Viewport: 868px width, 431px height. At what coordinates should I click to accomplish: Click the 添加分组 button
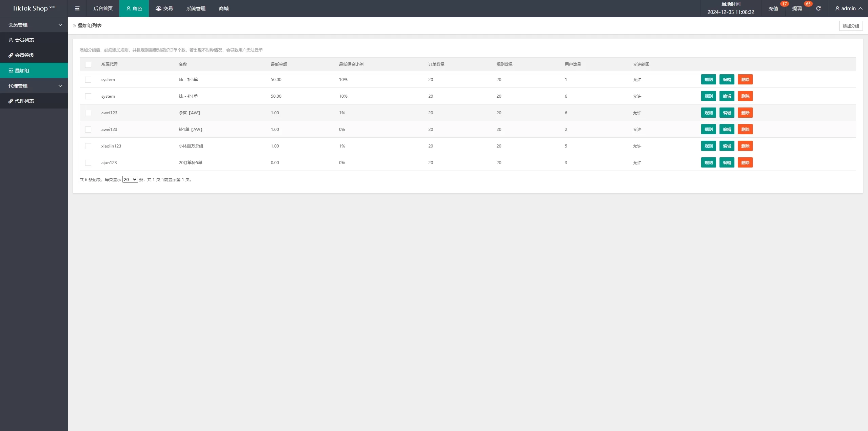tap(851, 26)
